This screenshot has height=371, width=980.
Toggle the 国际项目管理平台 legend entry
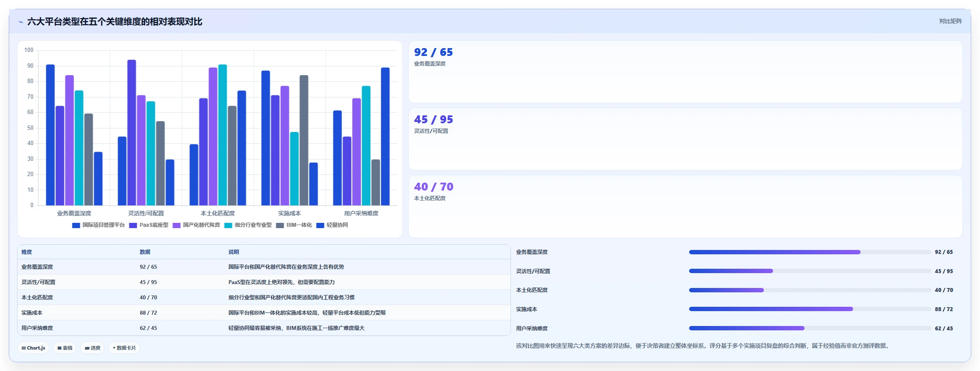[98, 225]
